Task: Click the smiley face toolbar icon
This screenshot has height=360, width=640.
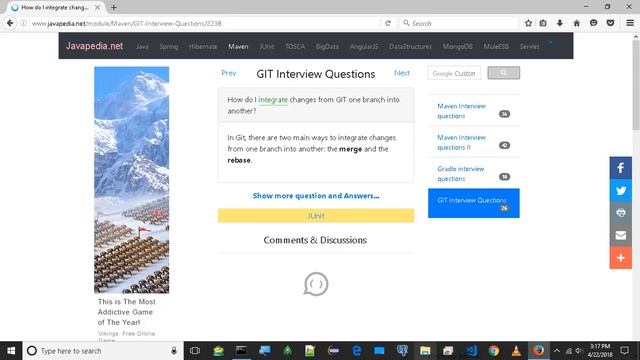Action: click(593, 23)
